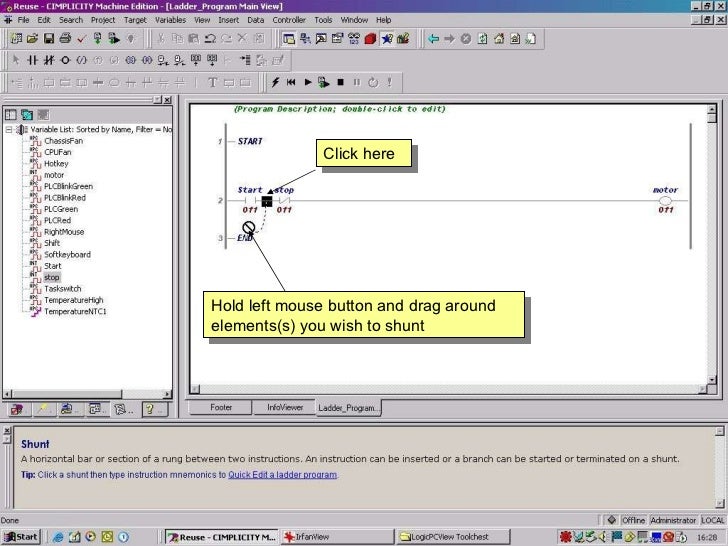Image resolution: width=728 pixels, height=546 pixels.
Task: Click the blue Back arrow icon
Action: click(x=433, y=39)
